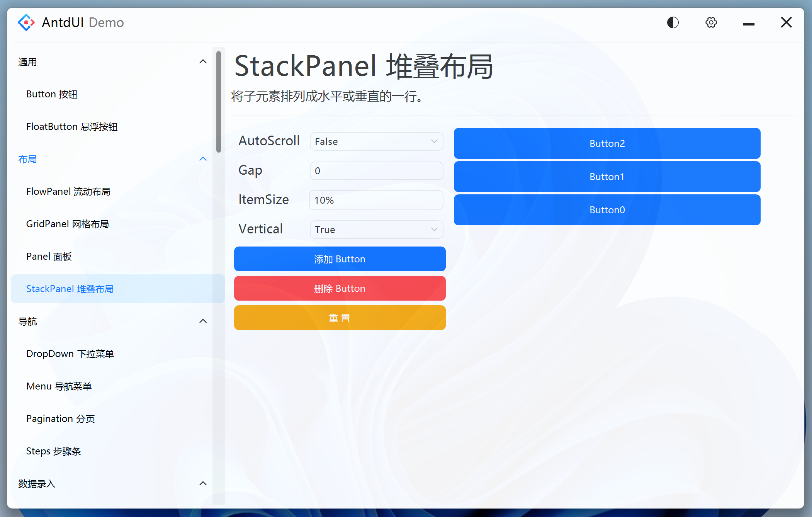Select GridPanel 网格布局 in sidebar

[x=68, y=224]
